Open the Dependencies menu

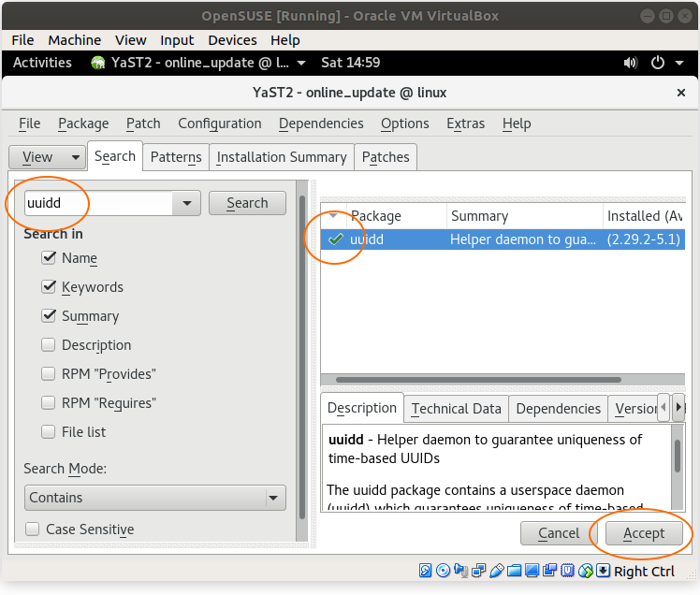321,123
